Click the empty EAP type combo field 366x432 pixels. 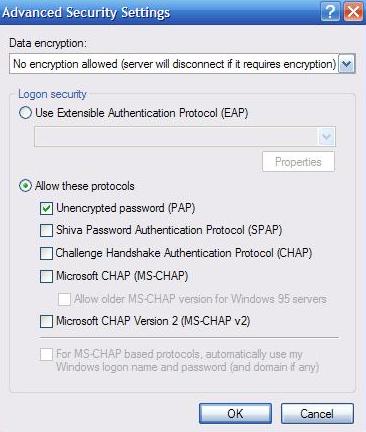point(177,136)
